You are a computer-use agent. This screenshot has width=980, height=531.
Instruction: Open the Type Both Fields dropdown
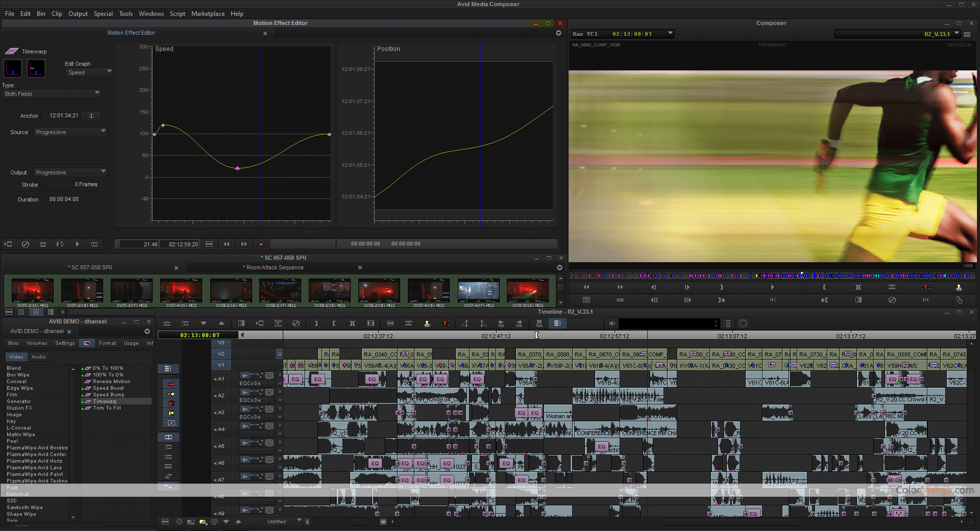pyautogui.click(x=52, y=94)
